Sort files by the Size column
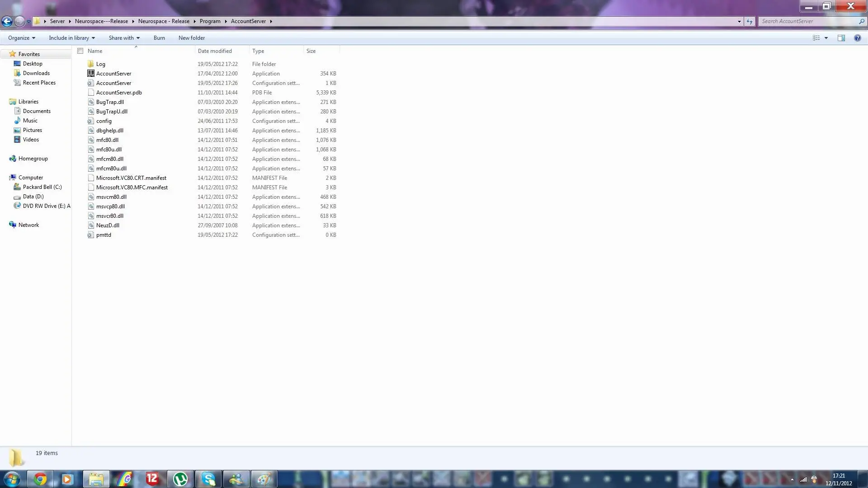Screen dimensions: 868x488 point(311,51)
